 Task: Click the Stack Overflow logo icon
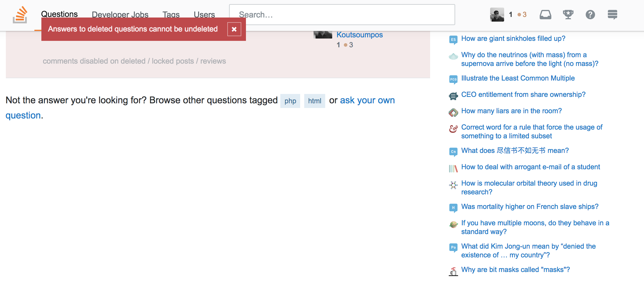[20, 15]
